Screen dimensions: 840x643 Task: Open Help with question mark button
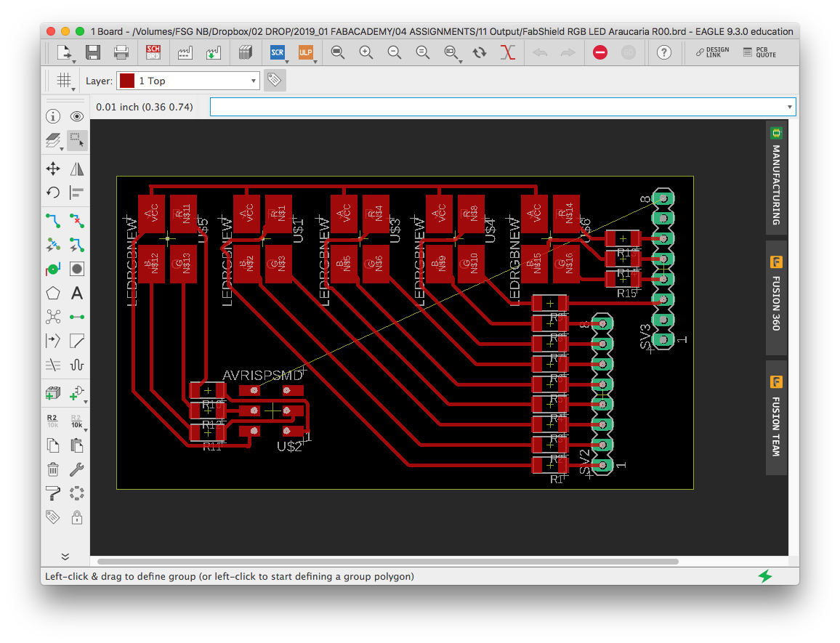(663, 52)
